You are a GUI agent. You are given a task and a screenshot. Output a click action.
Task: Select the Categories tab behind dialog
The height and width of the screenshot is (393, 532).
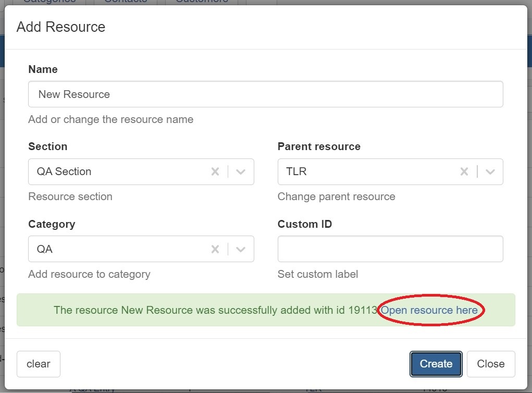pos(50,2)
